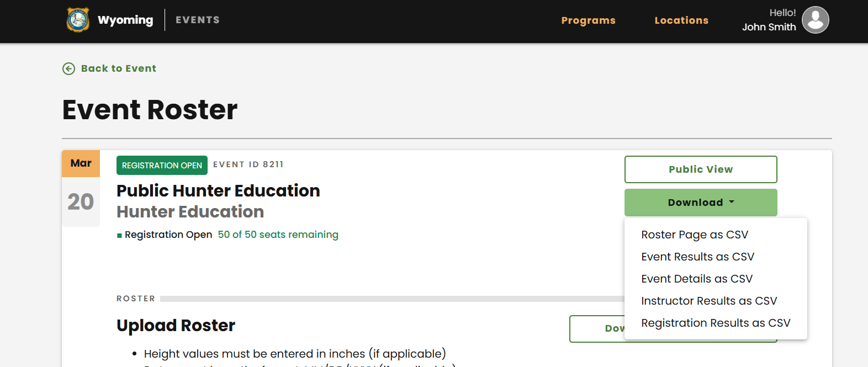The image size is (868, 367).
Task: Click the back arrow circle icon
Action: click(x=68, y=68)
